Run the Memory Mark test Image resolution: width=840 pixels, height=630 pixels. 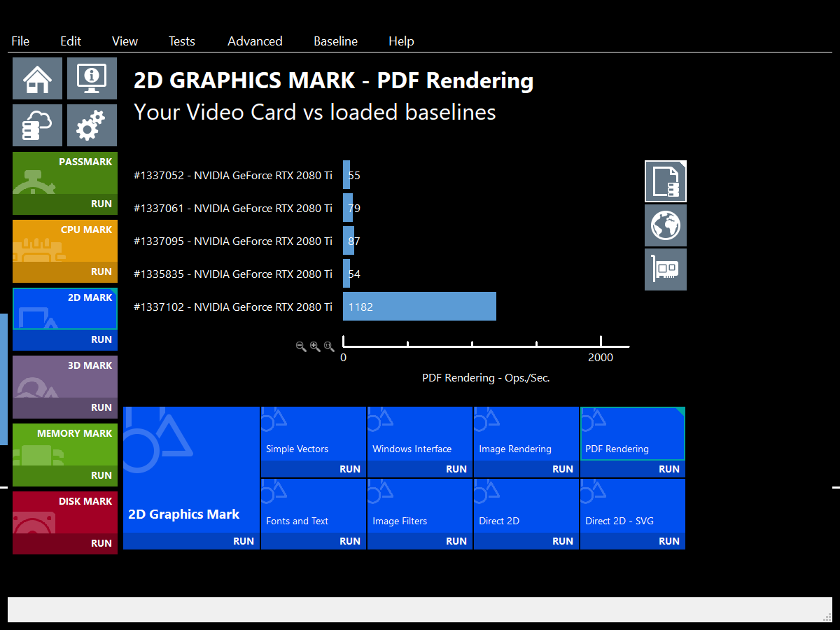[x=65, y=476]
